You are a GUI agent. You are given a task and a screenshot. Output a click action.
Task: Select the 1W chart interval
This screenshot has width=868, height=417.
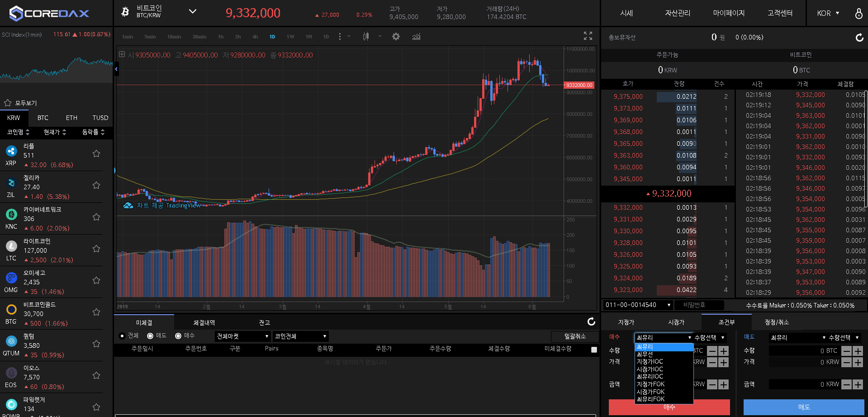coord(290,37)
